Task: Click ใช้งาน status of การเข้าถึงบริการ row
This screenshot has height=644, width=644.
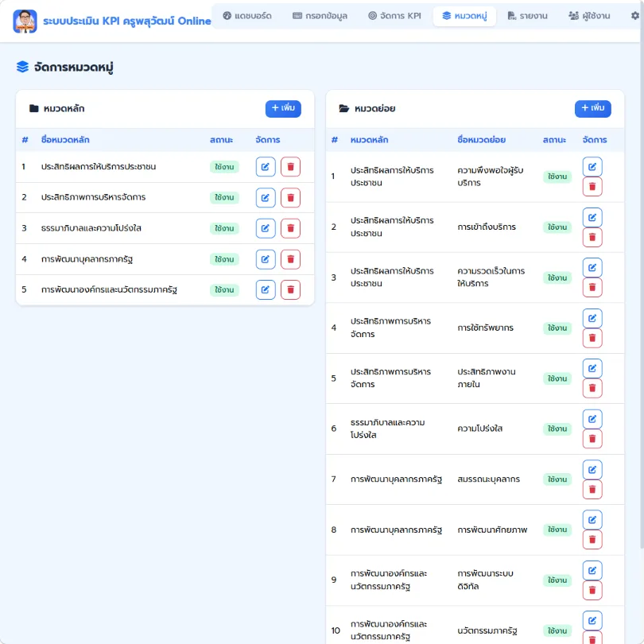Action: (557, 227)
